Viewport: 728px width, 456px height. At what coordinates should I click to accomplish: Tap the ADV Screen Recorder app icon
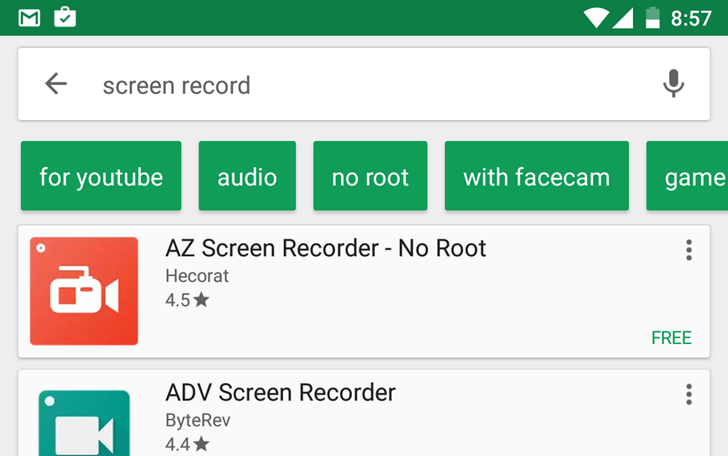pos(84,423)
